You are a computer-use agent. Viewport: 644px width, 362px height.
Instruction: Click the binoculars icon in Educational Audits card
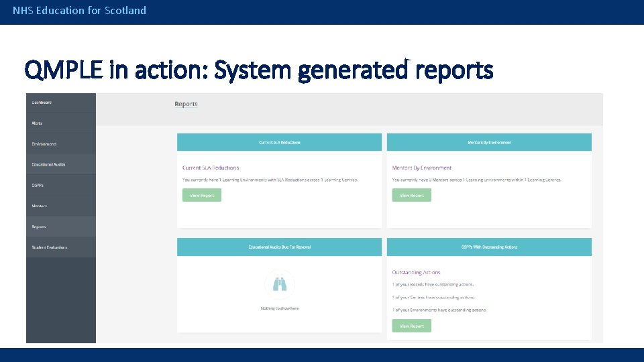click(280, 284)
